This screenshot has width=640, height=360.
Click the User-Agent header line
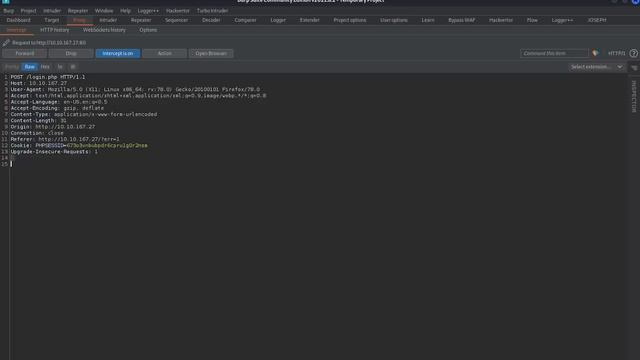[x=135, y=89]
